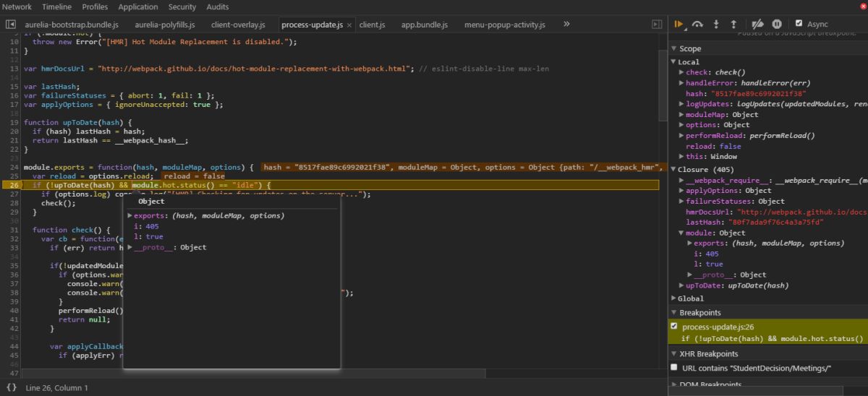Open app.bundle.js file tab

(425, 25)
